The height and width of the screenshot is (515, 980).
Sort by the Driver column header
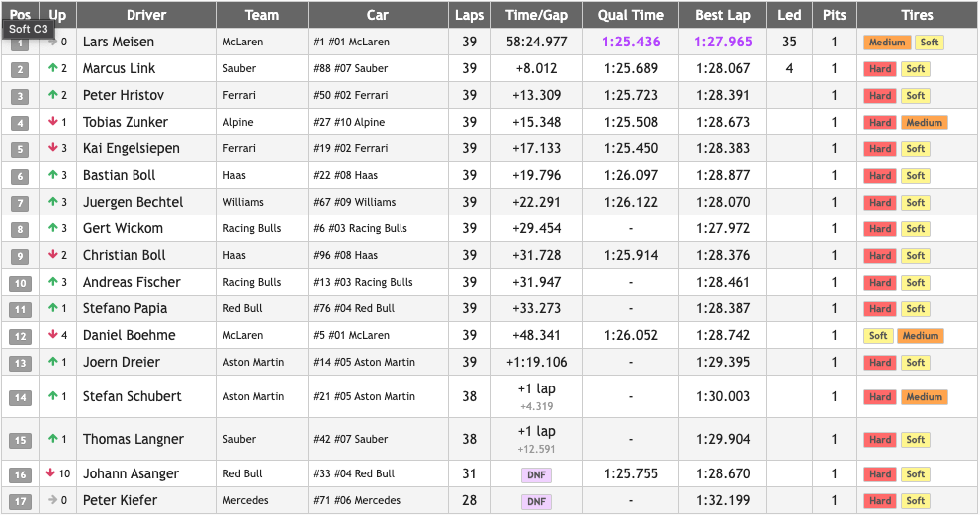(146, 15)
